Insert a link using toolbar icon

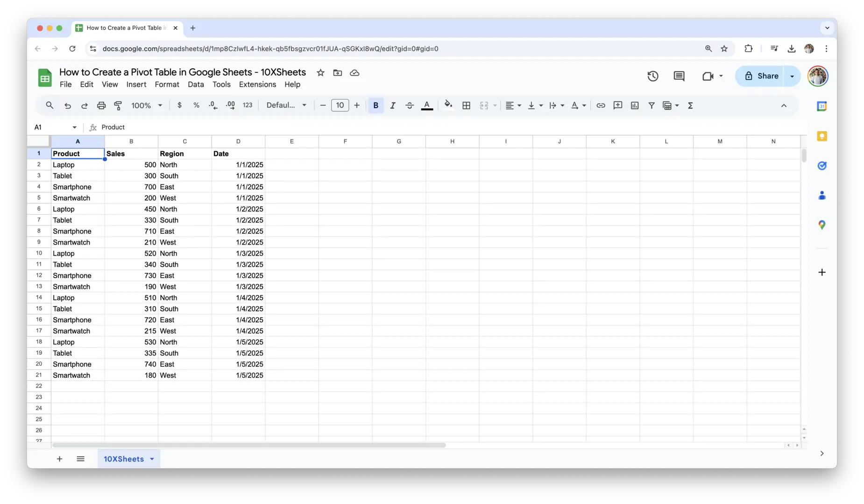[601, 105]
